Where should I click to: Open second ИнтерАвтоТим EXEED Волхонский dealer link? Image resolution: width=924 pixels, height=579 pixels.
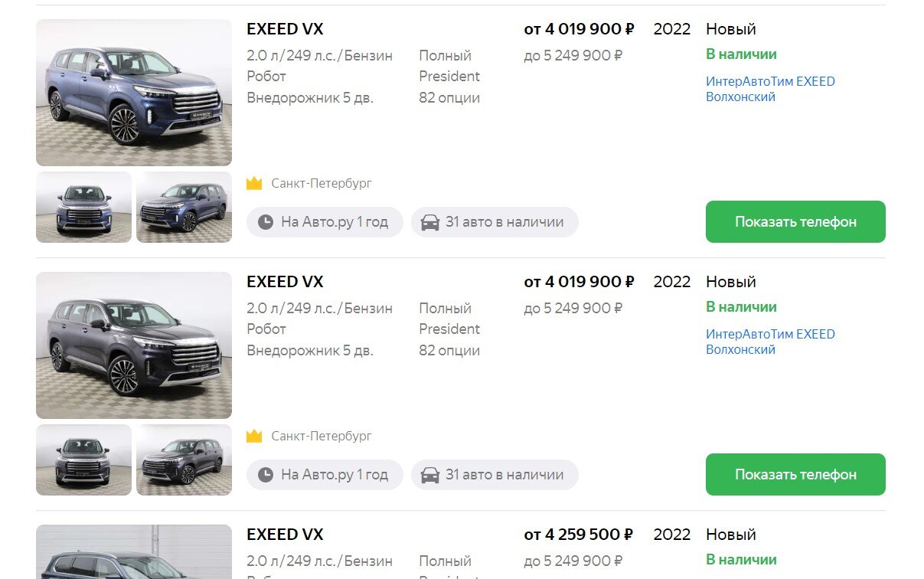pos(770,342)
